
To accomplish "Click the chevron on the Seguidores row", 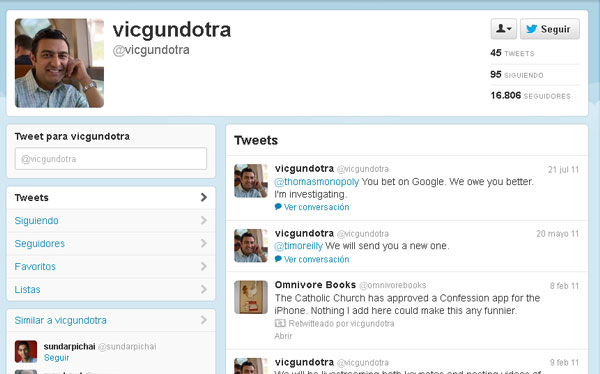I will pos(204,243).
